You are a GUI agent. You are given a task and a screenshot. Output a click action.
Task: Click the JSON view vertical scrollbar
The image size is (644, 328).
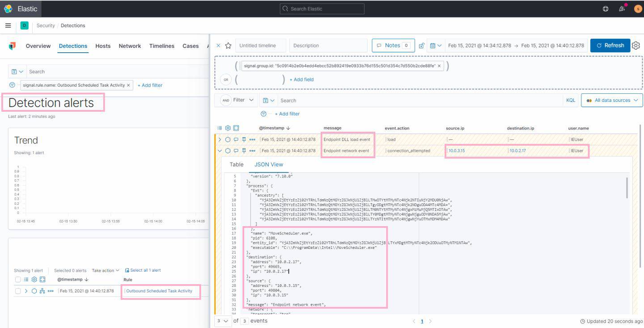[627, 188]
